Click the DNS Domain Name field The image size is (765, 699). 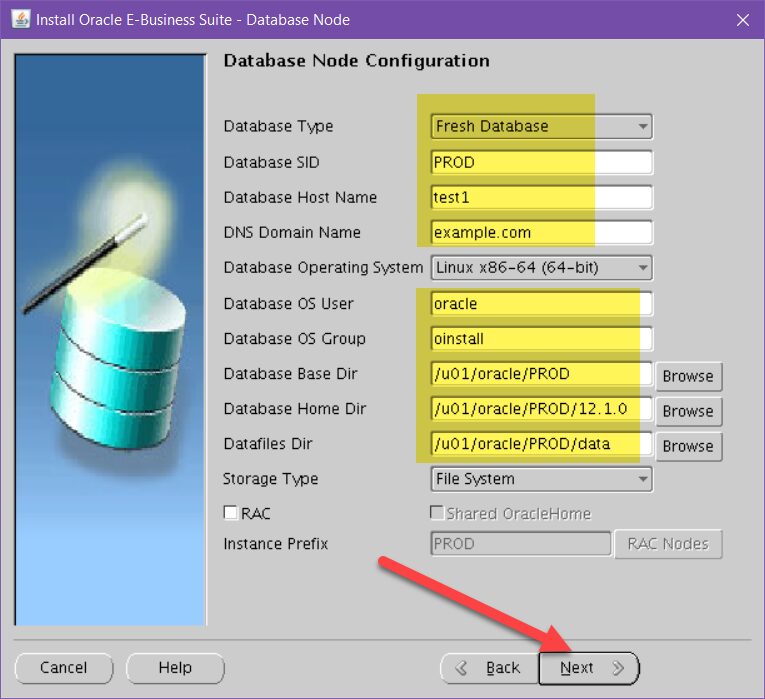[542, 232]
